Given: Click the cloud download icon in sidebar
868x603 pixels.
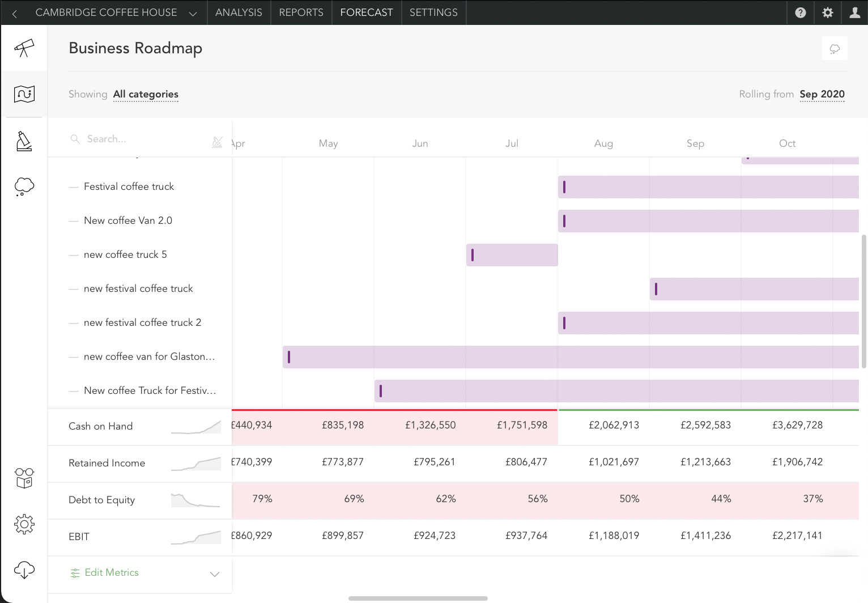Looking at the screenshot, I should click(24, 570).
